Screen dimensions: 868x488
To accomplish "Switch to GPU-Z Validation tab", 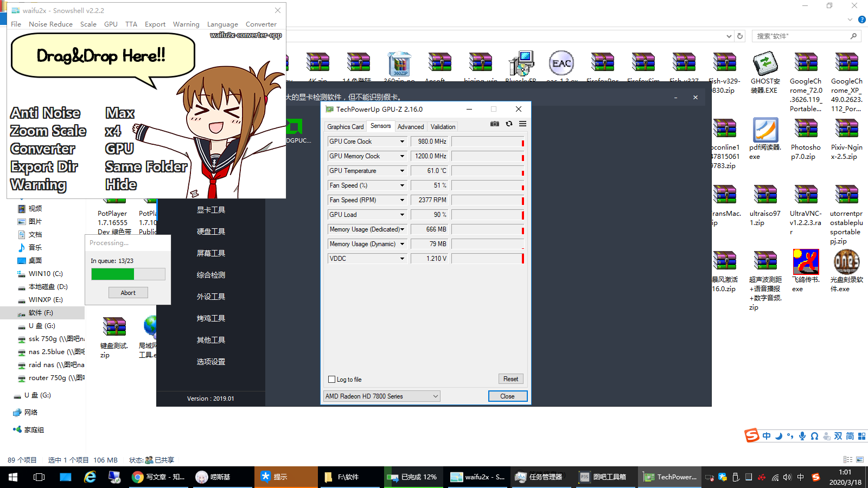I will pos(443,127).
